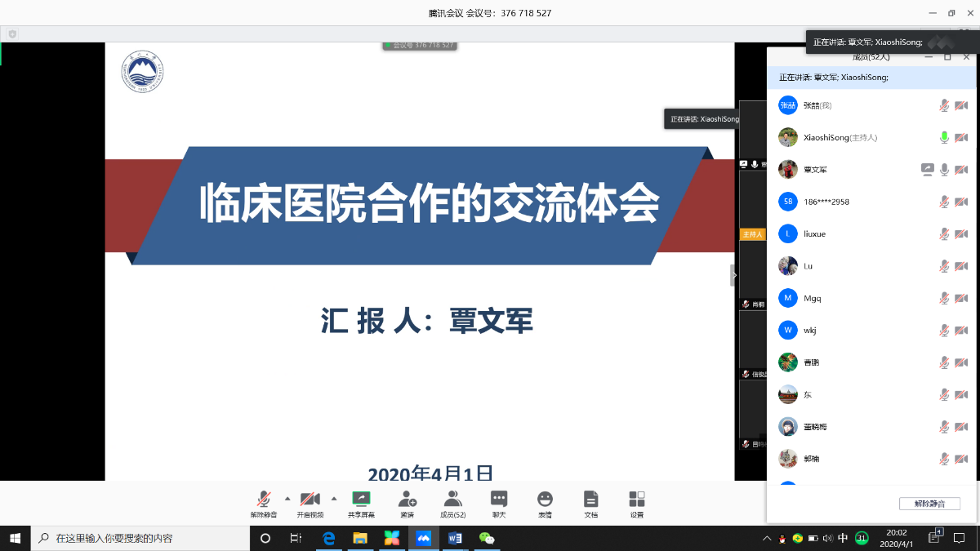Viewport: 980px width, 551px height.
Task: Open the 设置 settings icon
Action: coord(637,500)
